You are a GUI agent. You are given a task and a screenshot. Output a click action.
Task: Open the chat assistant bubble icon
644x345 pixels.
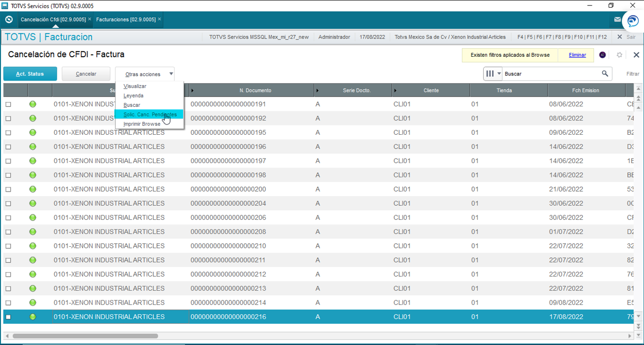tap(632, 21)
